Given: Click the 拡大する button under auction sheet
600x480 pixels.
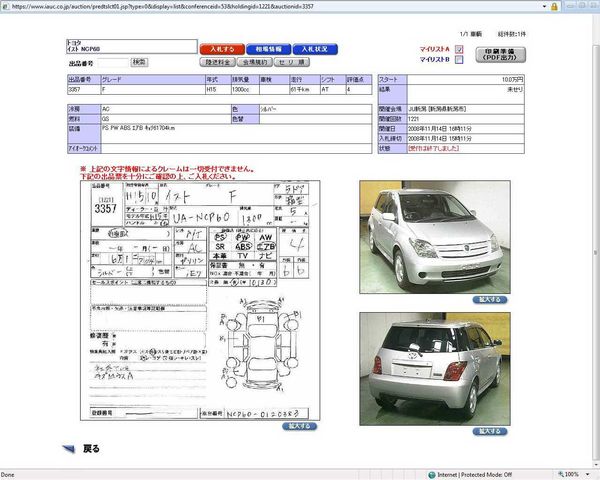Looking at the screenshot, I should [x=299, y=426].
